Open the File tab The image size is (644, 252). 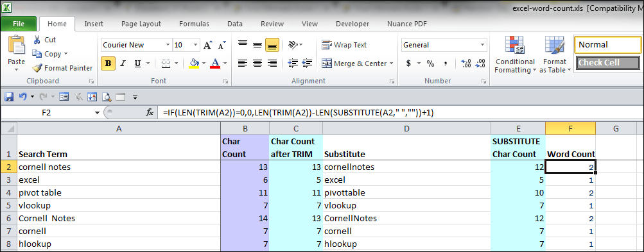click(x=19, y=24)
